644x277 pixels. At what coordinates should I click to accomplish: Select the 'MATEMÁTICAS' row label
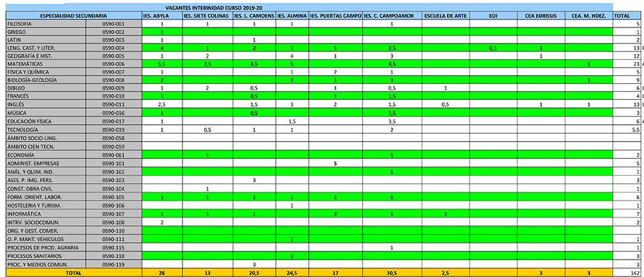click(46, 64)
